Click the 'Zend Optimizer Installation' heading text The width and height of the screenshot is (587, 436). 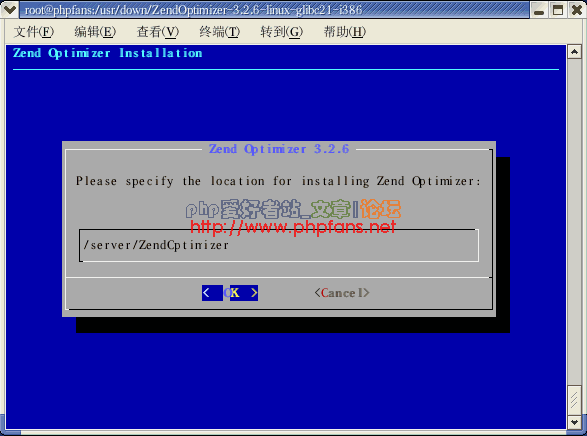107,53
